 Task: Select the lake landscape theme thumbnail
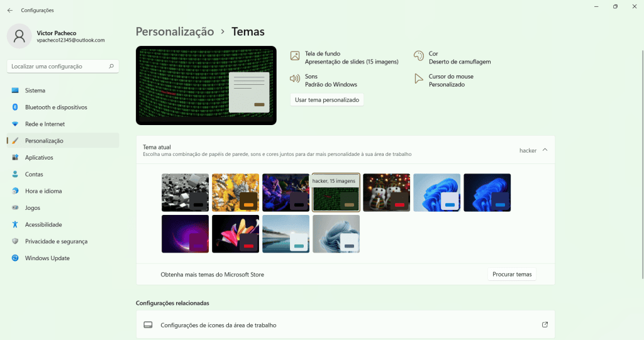(x=286, y=234)
